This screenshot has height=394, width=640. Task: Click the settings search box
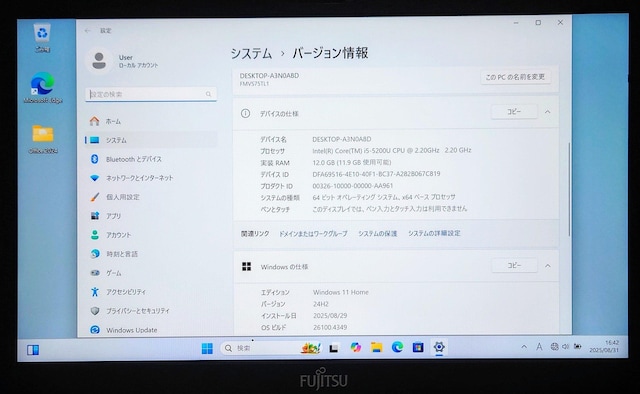[x=151, y=94]
